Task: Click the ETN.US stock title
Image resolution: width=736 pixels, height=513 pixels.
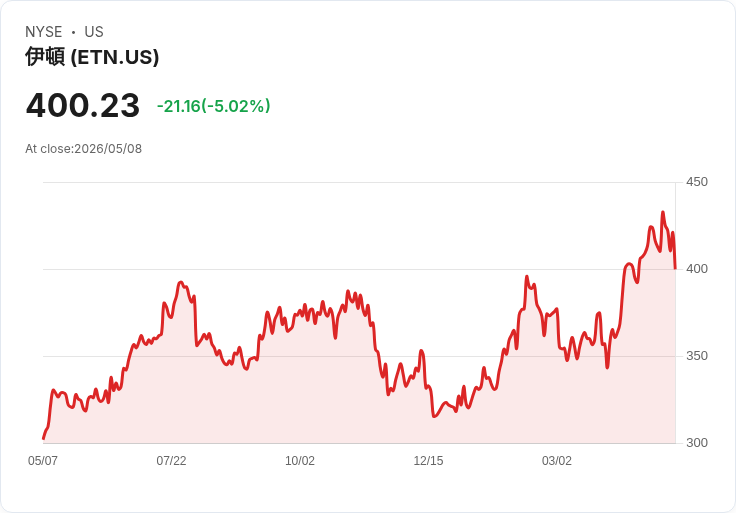Action: pos(92,57)
